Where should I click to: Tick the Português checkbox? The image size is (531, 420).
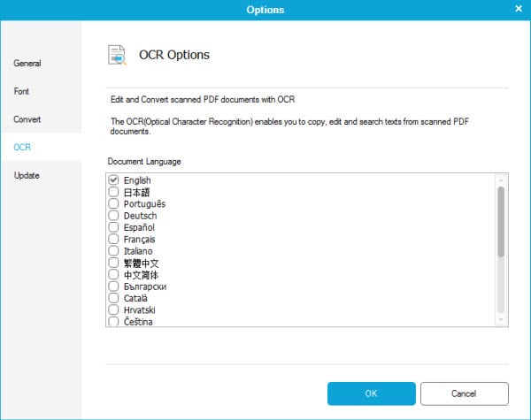pos(113,204)
